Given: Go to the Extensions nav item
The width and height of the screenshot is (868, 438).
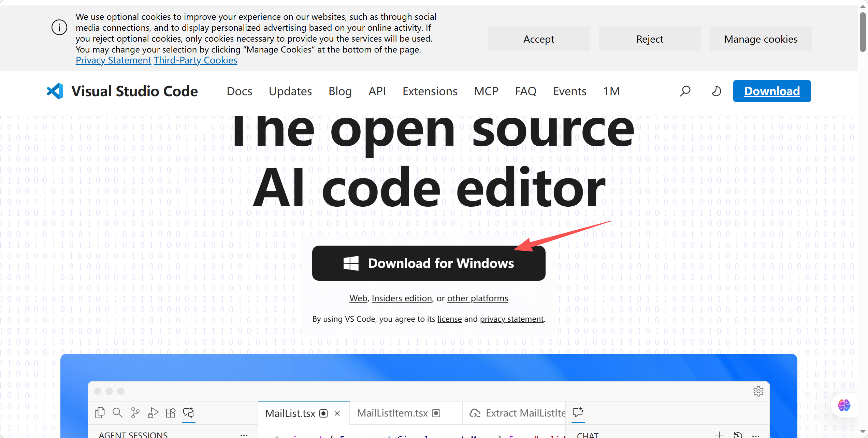Looking at the screenshot, I should click(x=430, y=91).
